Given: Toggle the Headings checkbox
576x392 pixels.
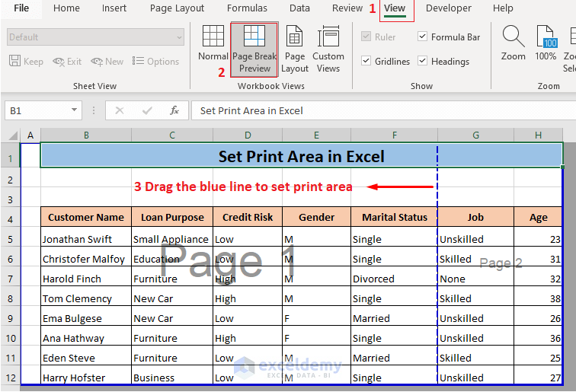Looking at the screenshot, I should [x=422, y=61].
